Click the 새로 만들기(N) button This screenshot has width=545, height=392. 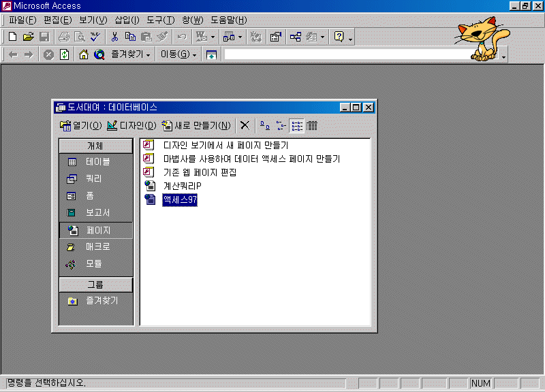click(x=196, y=125)
